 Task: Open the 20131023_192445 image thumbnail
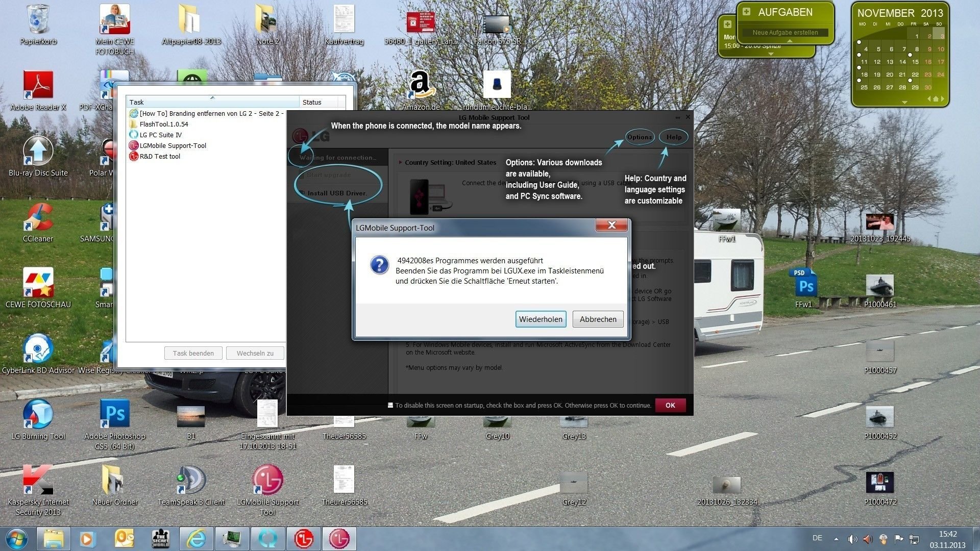(880, 227)
